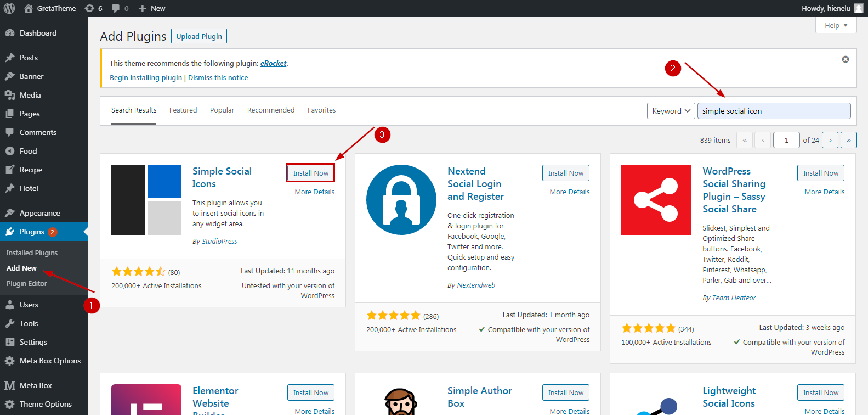Install Nextend Social Login and Register

(x=566, y=173)
